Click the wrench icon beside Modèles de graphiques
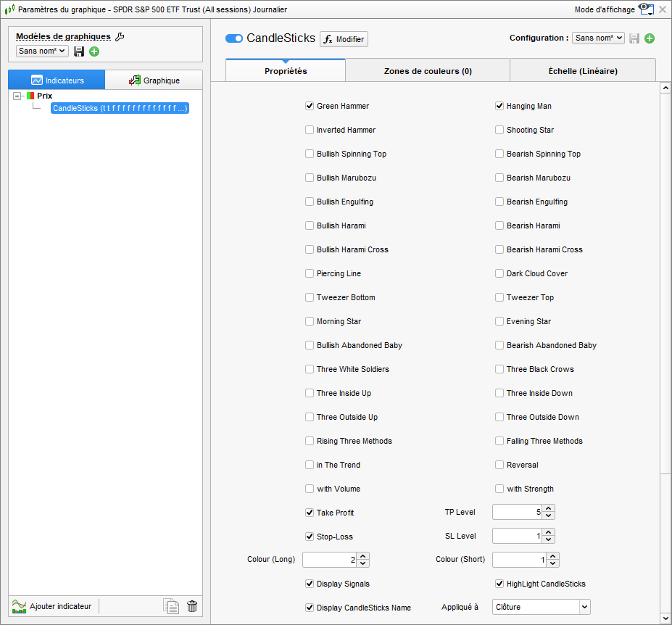 pos(120,37)
